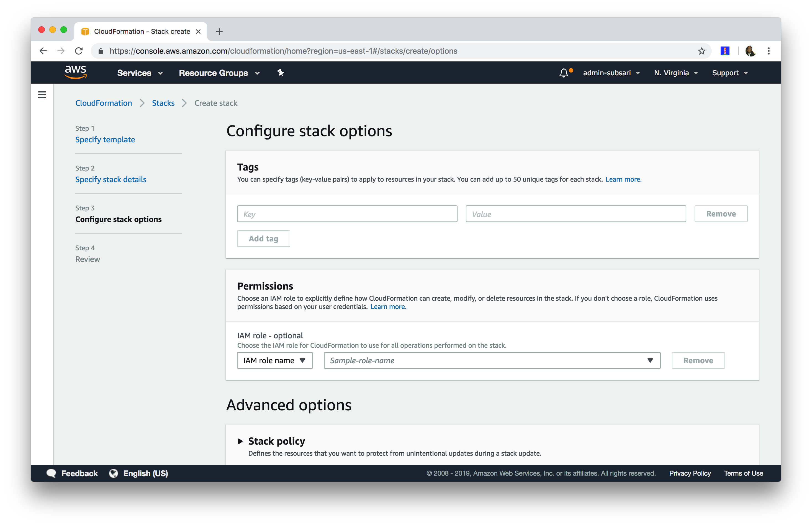Click the Add tag button
Viewport: 812px width, 526px height.
[x=263, y=238]
